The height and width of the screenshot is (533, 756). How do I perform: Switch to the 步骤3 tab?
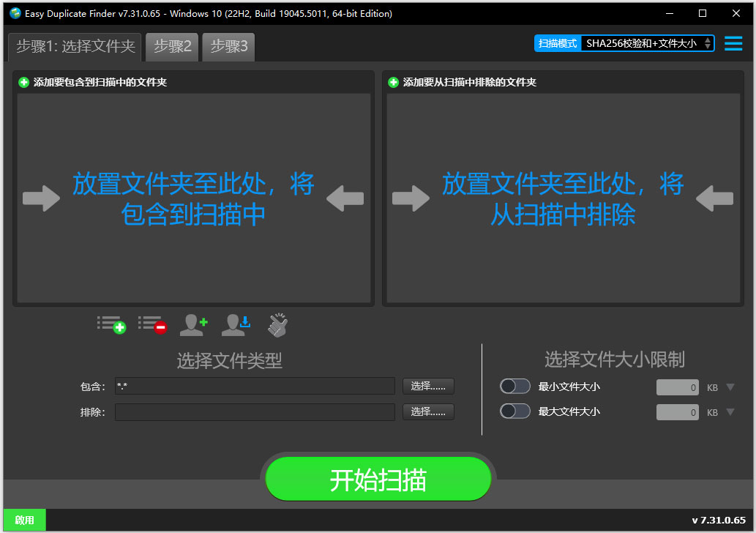click(x=228, y=47)
